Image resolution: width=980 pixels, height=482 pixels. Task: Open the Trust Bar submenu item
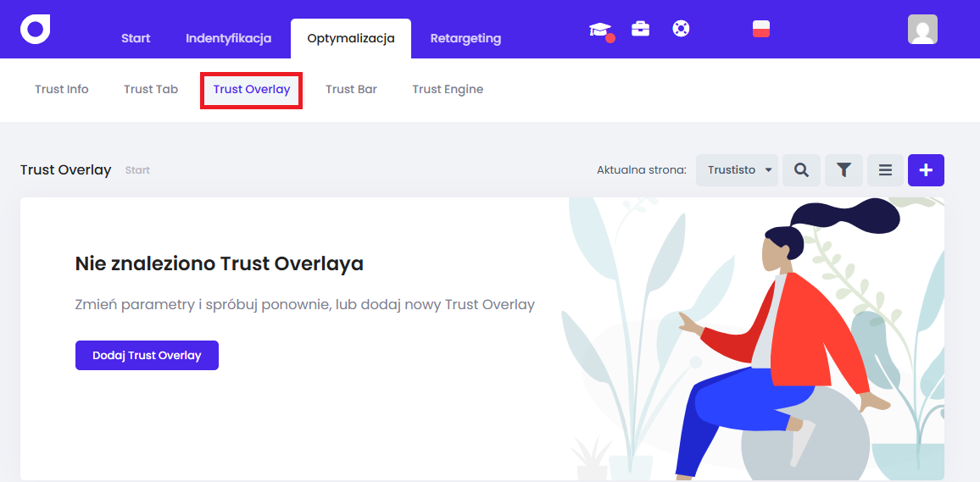(351, 89)
